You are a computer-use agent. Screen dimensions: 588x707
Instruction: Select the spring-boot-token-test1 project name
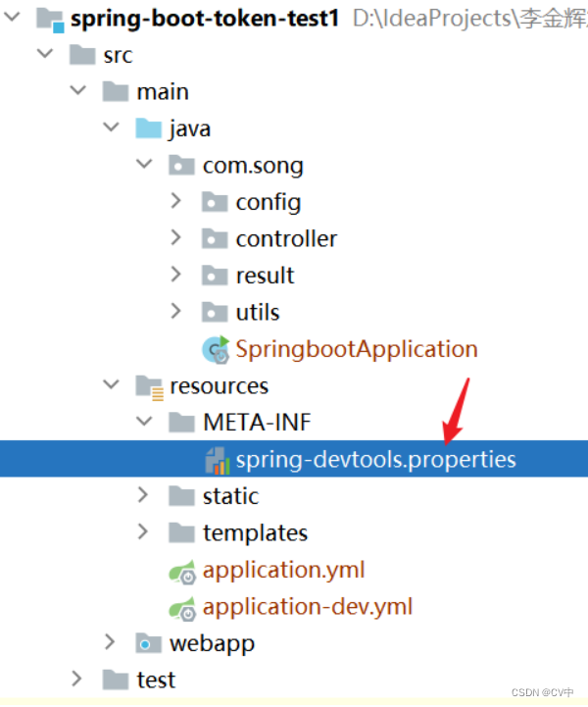pos(205,20)
